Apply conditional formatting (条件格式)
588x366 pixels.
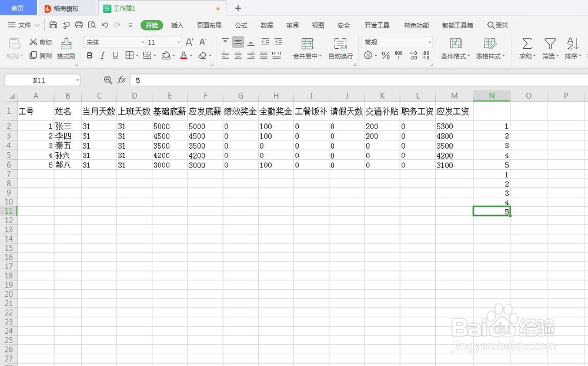pos(456,47)
